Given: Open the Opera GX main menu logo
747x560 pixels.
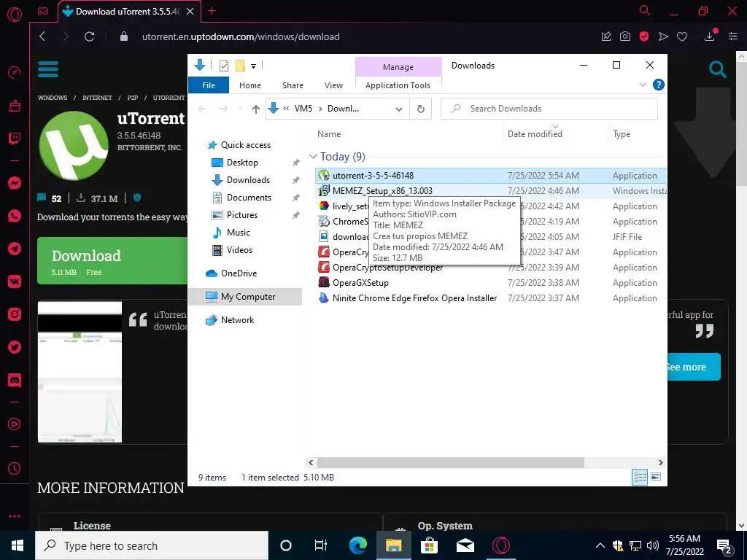Looking at the screenshot, I should click(x=15, y=15).
